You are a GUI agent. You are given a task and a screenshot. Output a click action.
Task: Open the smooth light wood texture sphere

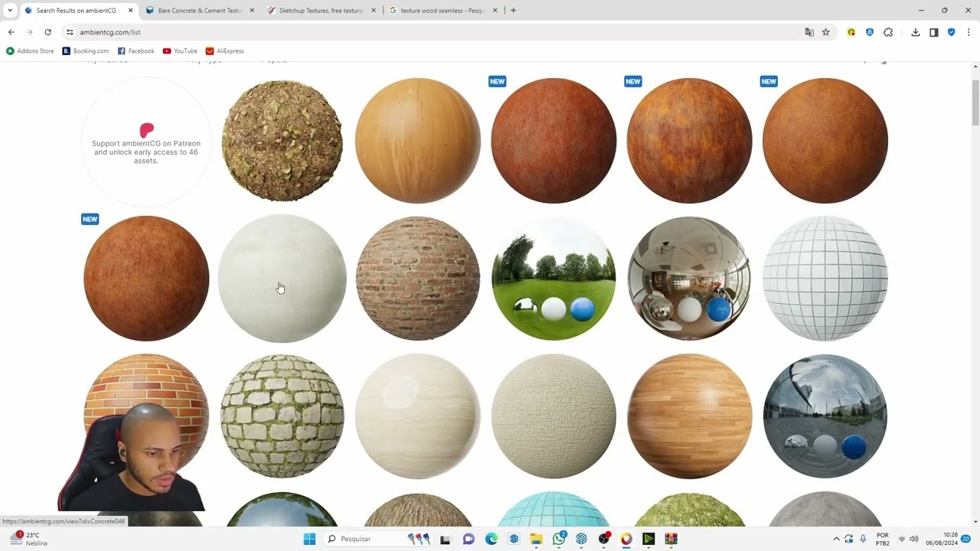[x=418, y=141]
